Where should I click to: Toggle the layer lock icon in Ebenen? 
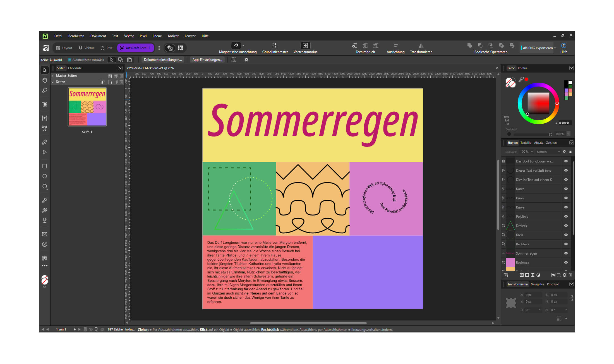coord(570,152)
